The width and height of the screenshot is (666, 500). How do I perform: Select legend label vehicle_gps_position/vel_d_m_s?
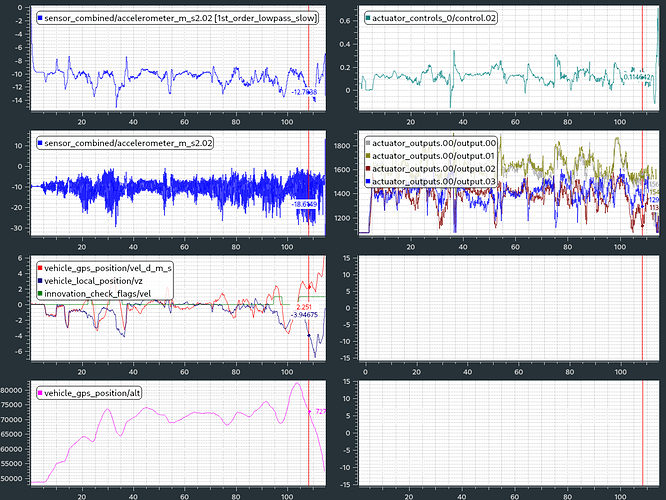pos(108,268)
